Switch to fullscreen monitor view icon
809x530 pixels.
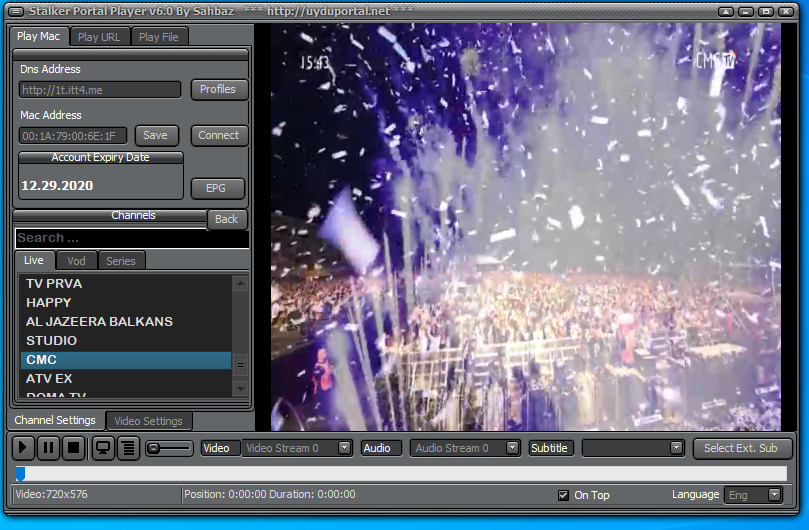(x=103, y=447)
